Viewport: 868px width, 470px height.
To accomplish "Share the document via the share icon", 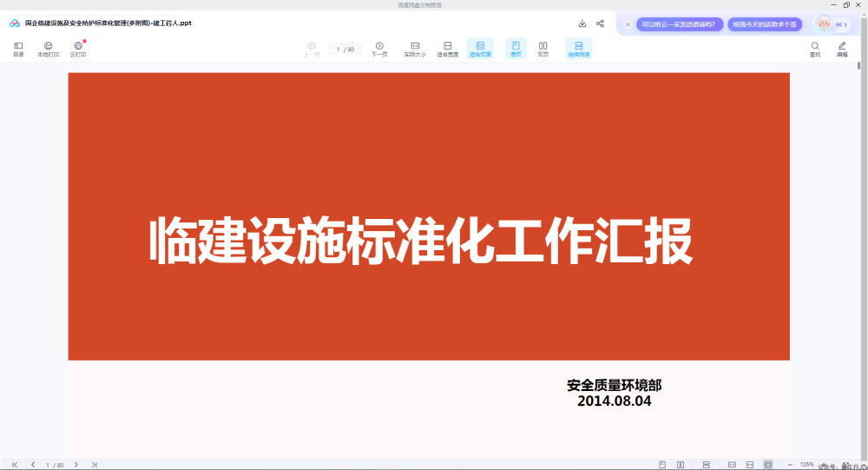I will (600, 23).
